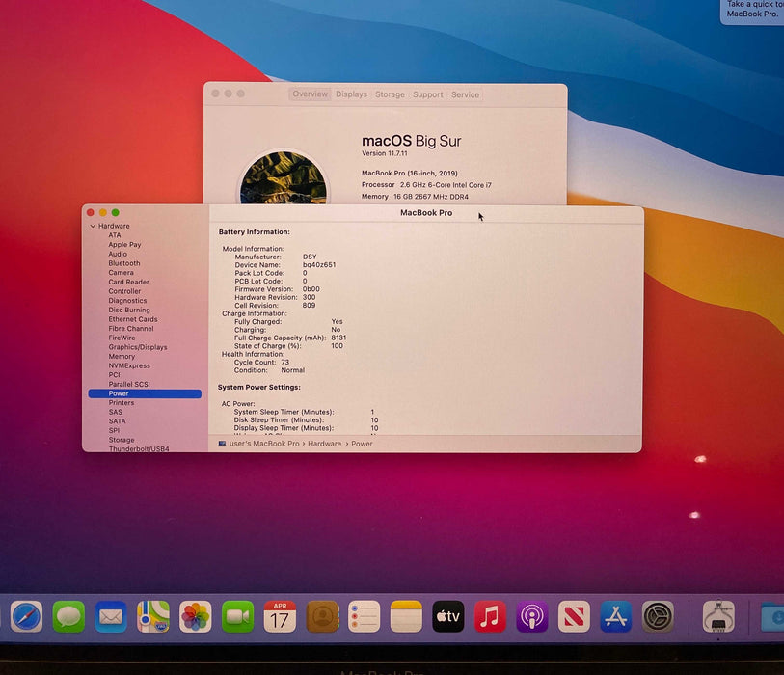The height and width of the screenshot is (675, 784).
Task: Click Condition value Normal
Action: [292, 370]
